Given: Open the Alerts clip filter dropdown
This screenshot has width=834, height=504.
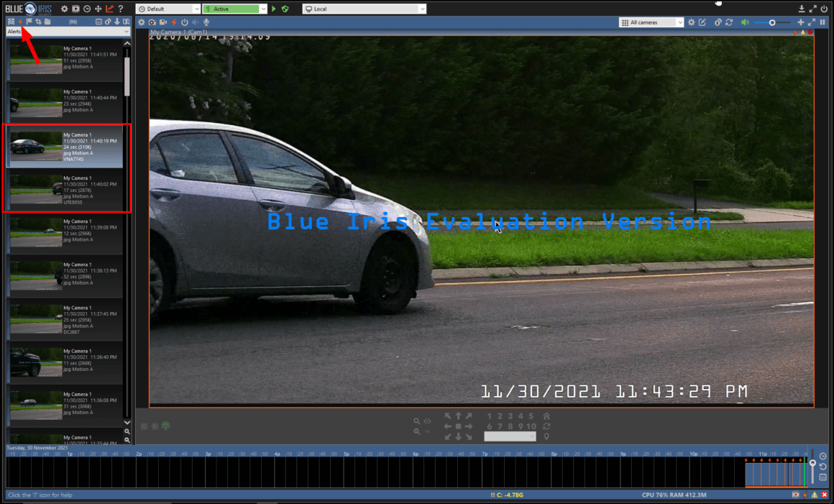Looking at the screenshot, I should point(68,32).
